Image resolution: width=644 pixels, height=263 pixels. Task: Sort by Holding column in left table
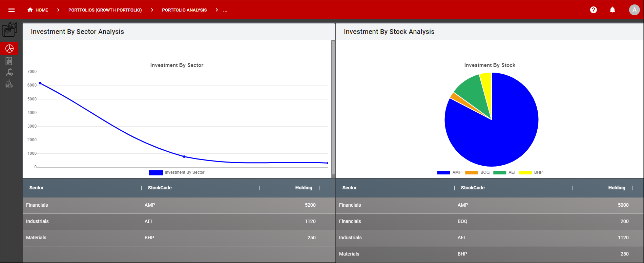304,188
